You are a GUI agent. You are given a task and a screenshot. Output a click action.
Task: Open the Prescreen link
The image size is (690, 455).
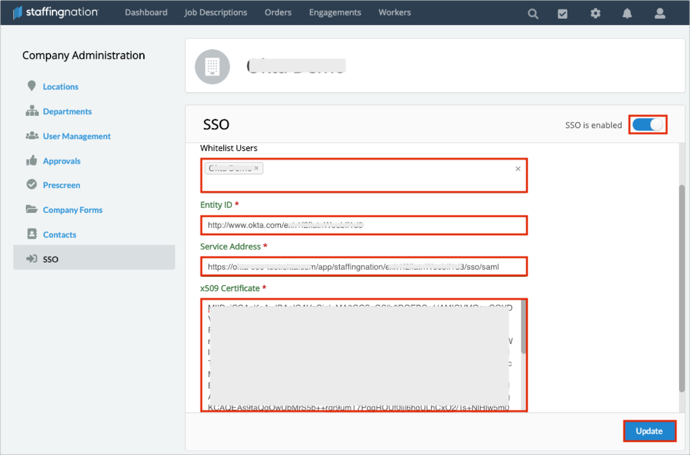(61, 185)
